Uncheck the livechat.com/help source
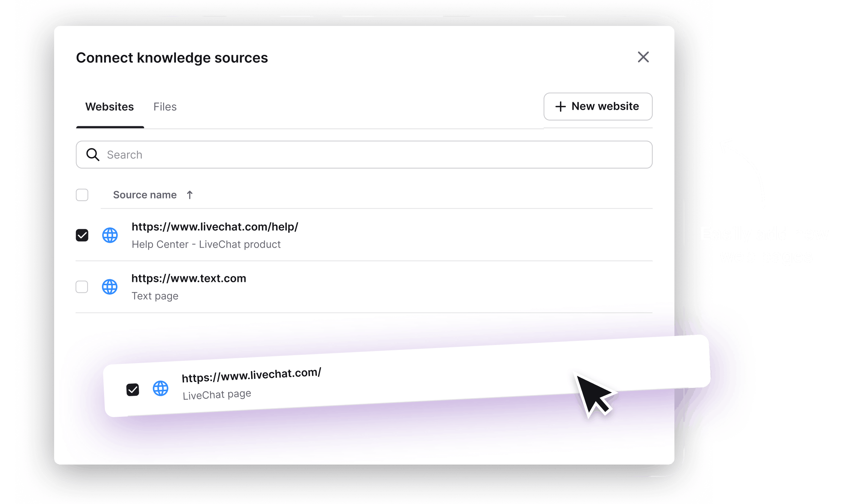Screen dimensions: 856x504 pos(82,235)
